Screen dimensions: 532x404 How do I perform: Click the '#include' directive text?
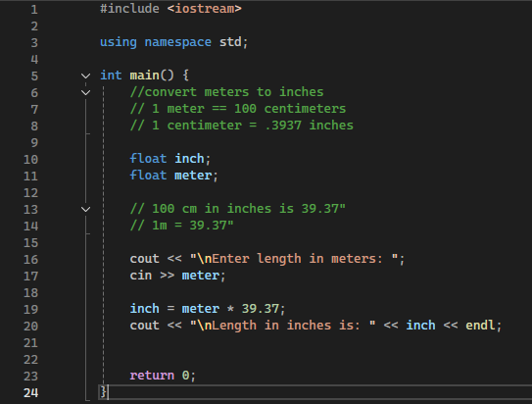point(129,9)
